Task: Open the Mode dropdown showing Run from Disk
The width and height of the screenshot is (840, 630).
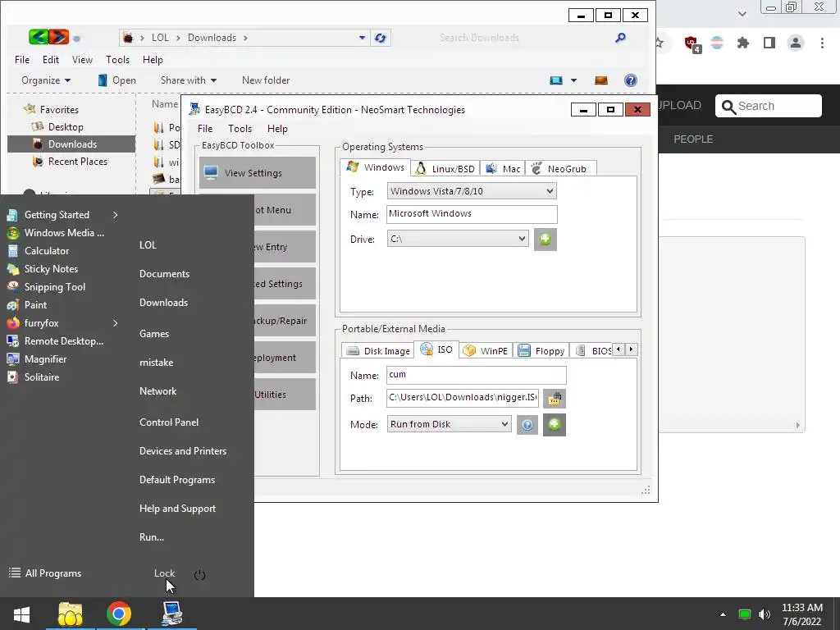Action: click(449, 424)
